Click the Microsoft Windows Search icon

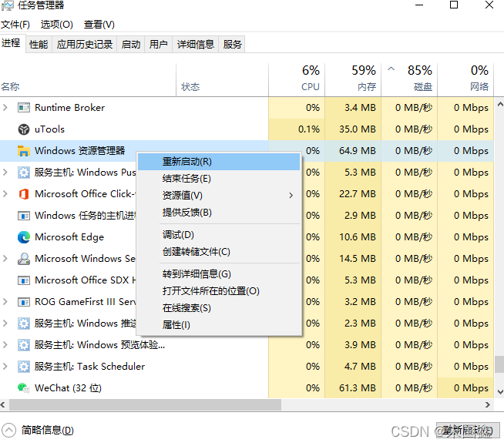24,259
